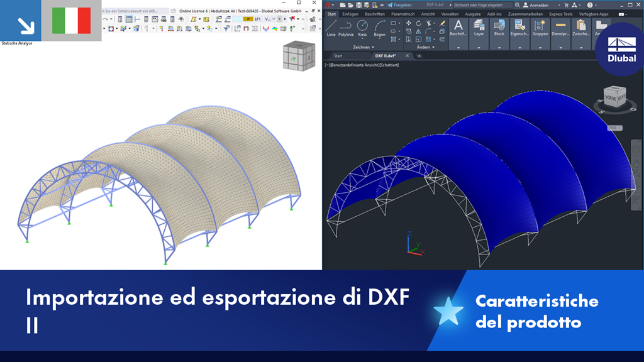This screenshot has height=362, width=644.
Task: Click the Anmelden sign-in button
Action: 540,5
